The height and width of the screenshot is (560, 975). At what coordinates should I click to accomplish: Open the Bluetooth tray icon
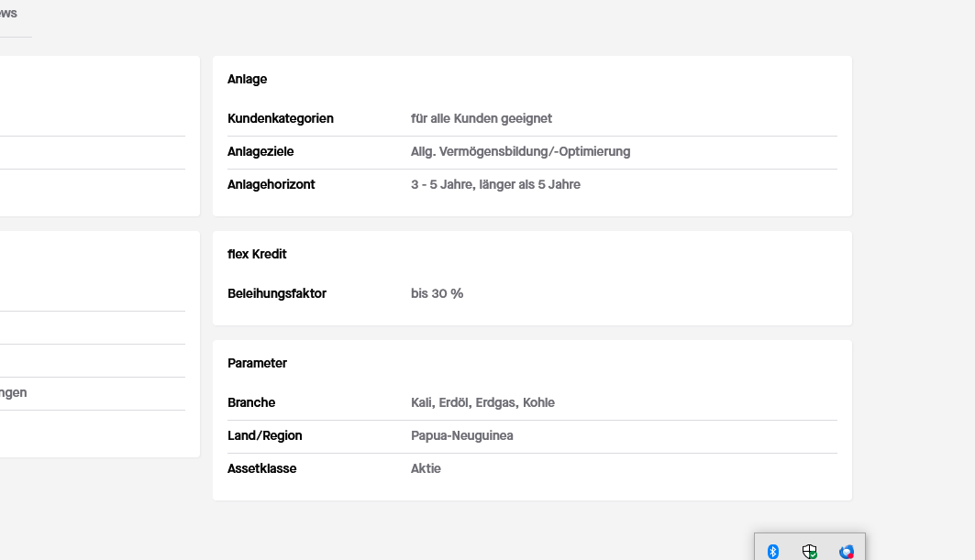[x=772, y=551]
